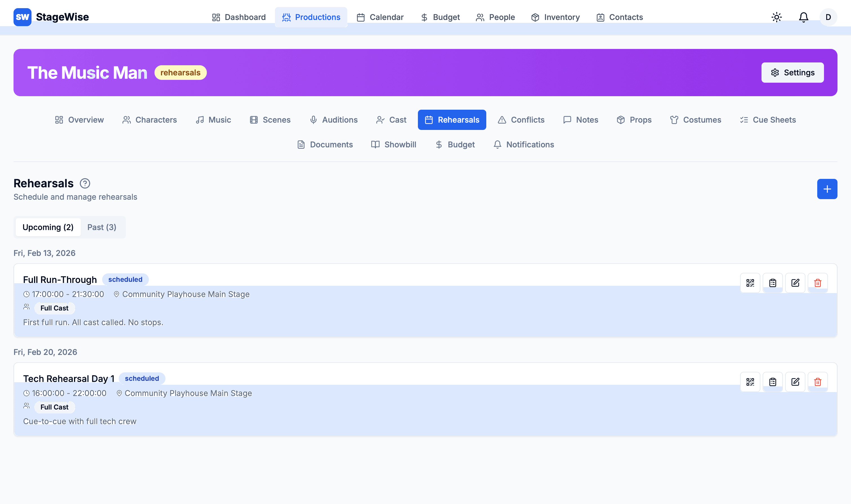Navigate to Calendar in top menu
The height and width of the screenshot is (504, 851).
coord(380,17)
